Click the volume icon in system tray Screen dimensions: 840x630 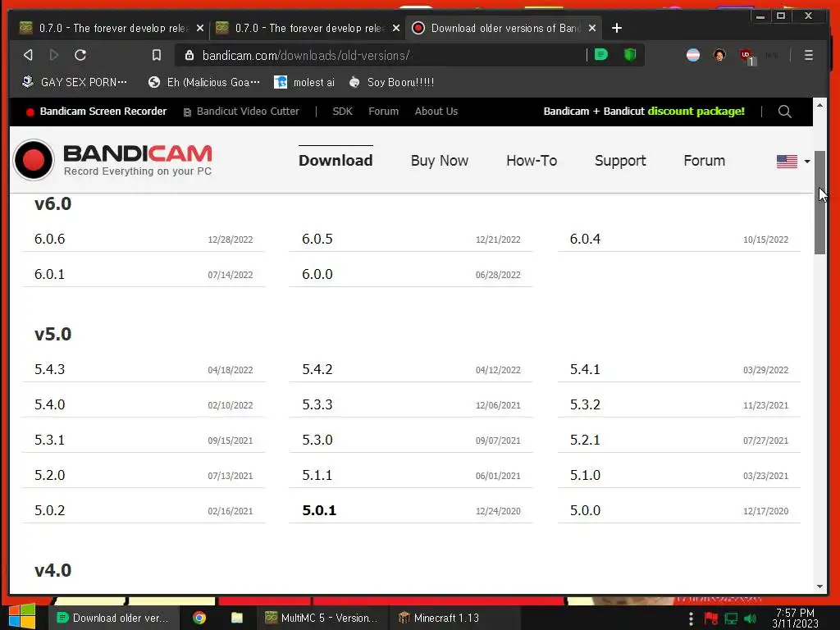click(x=751, y=619)
